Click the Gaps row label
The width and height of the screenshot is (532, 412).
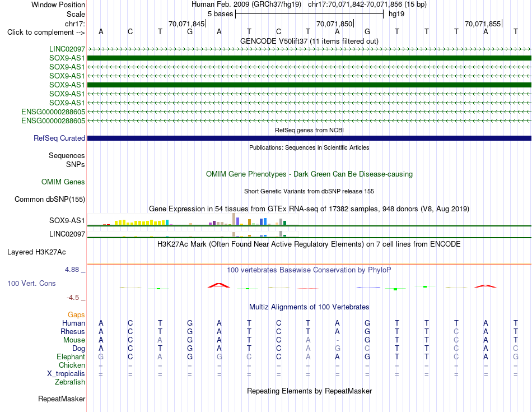click(76, 315)
